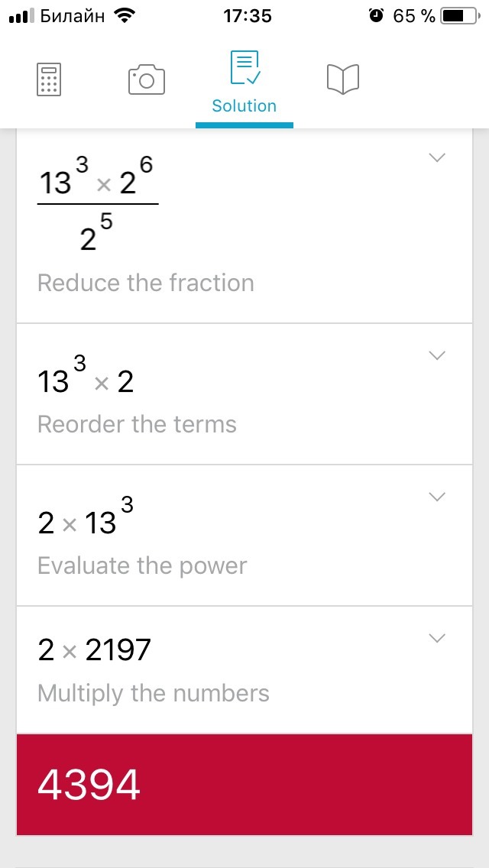Tap the Solution checklist icon
Viewport: 489px width, 868px height.
click(x=244, y=69)
